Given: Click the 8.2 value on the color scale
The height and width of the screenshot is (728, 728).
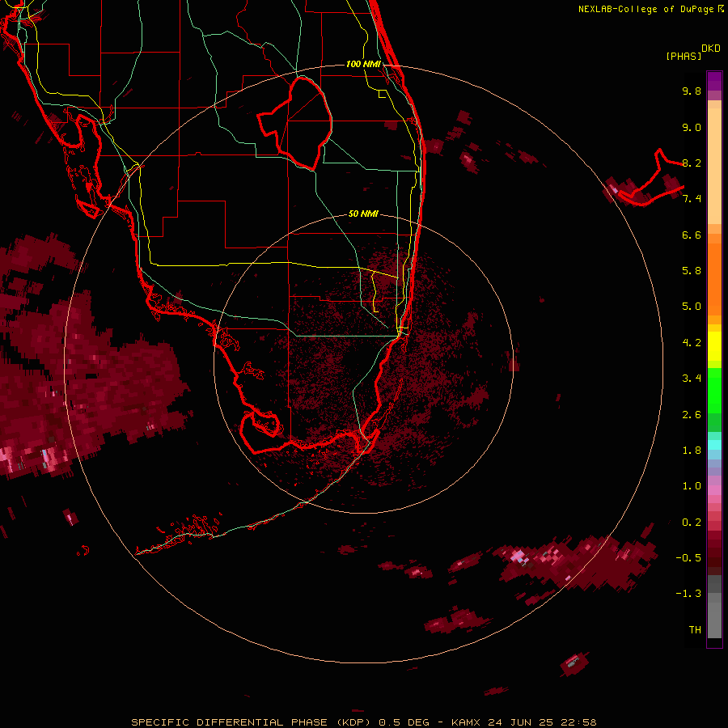Looking at the screenshot, I should point(692,163).
